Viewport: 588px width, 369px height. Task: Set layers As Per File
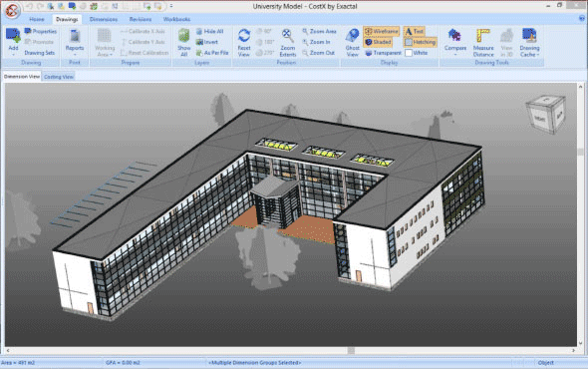(212, 53)
